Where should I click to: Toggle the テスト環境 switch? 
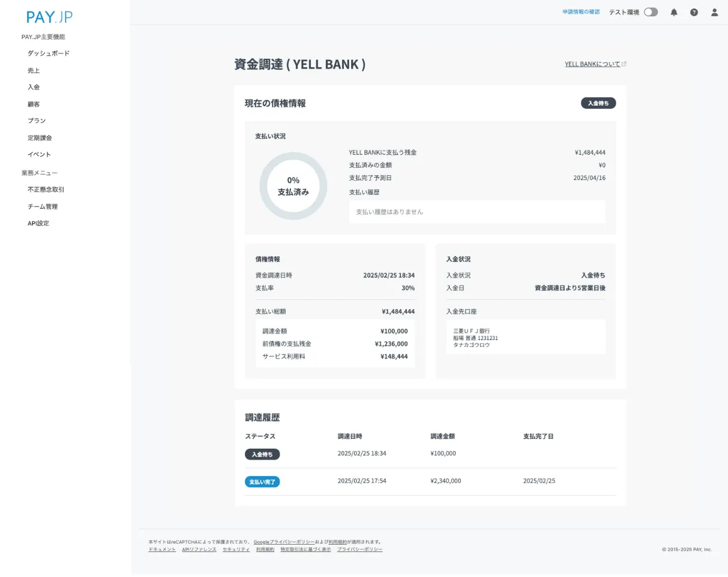pyautogui.click(x=651, y=12)
